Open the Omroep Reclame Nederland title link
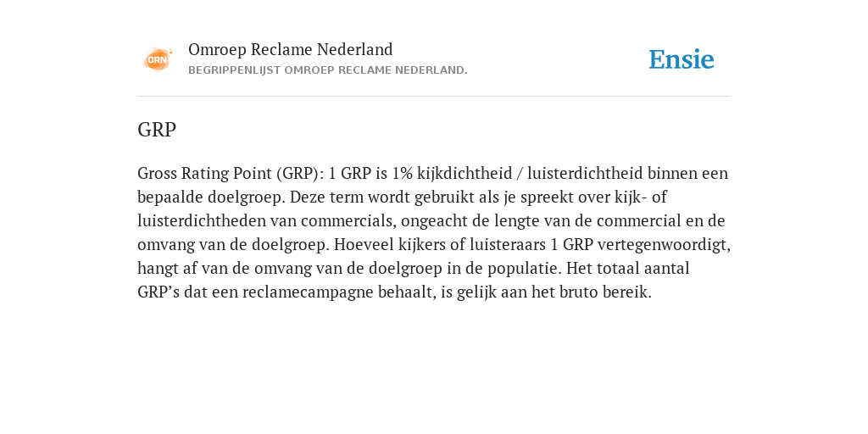Viewport: 868px width, 434px height. (291, 49)
